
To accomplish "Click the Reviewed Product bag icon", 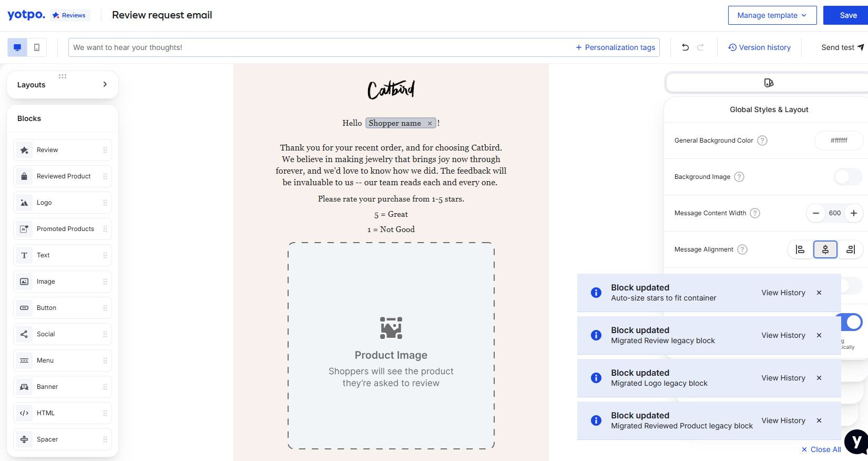I will (24, 176).
